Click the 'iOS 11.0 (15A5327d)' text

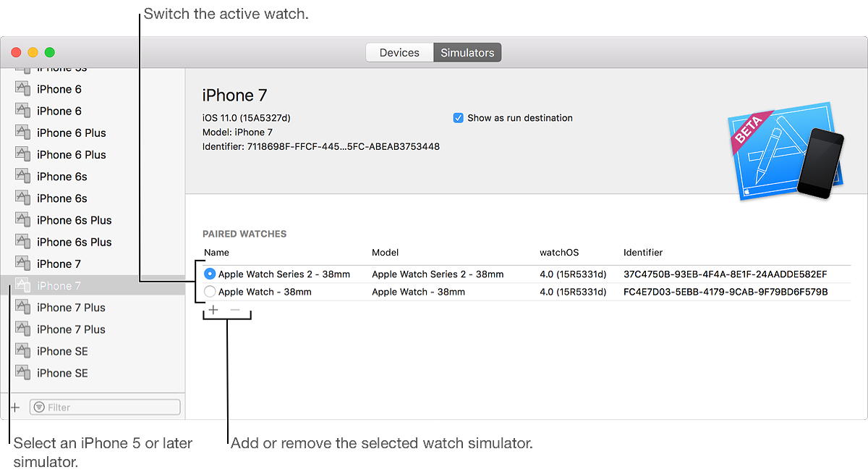tap(246, 118)
